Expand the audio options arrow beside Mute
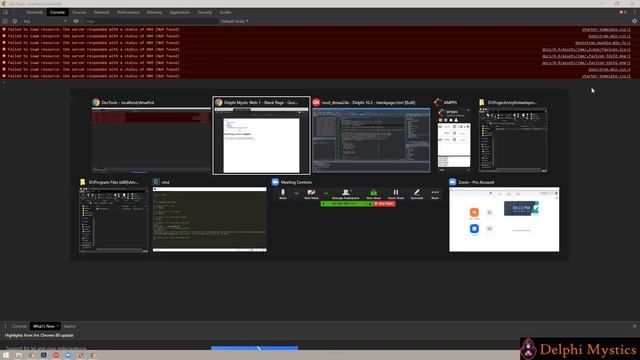This screenshot has height=360, width=640. [x=296, y=193]
